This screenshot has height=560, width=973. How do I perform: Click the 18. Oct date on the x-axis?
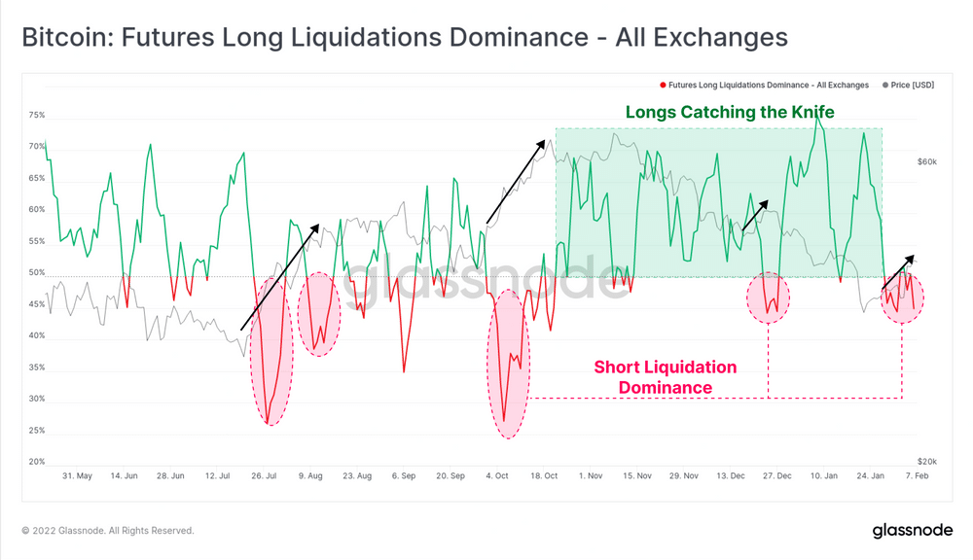coord(543,476)
